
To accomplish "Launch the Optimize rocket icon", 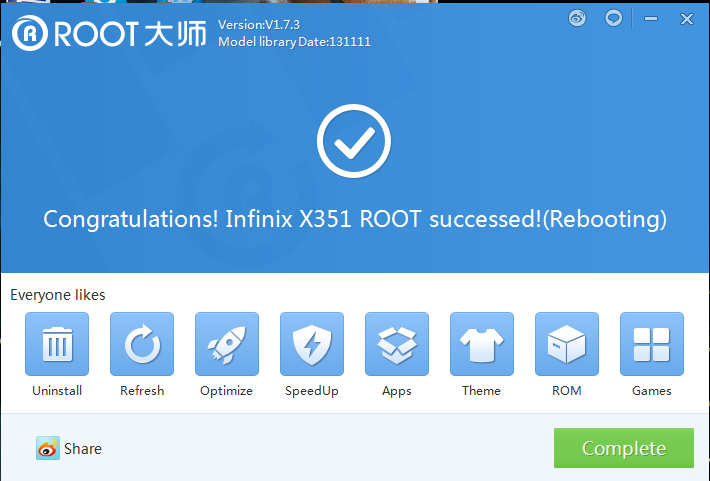I will [227, 344].
